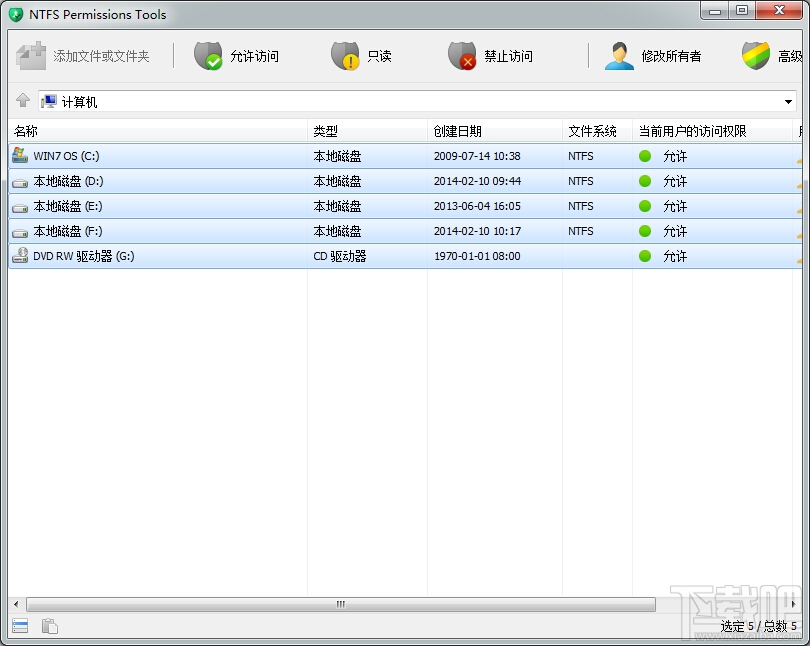Click the list view icon in status bar

(x=20, y=626)
